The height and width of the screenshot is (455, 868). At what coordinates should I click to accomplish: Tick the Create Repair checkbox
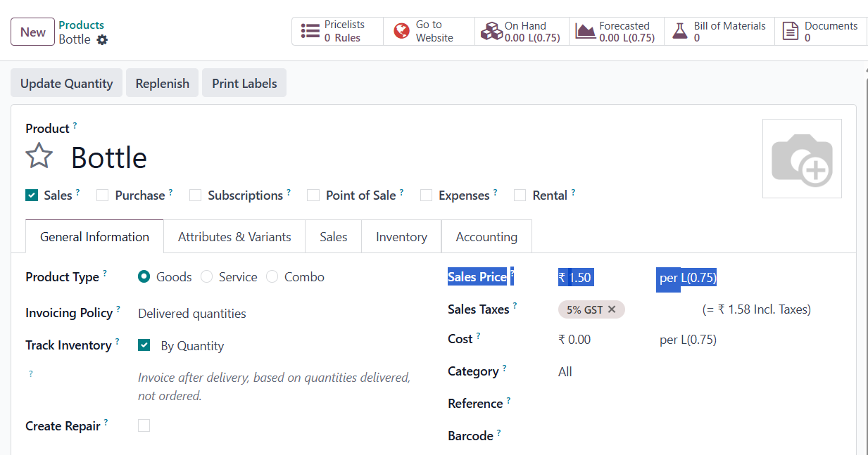(x=144, y=425)
